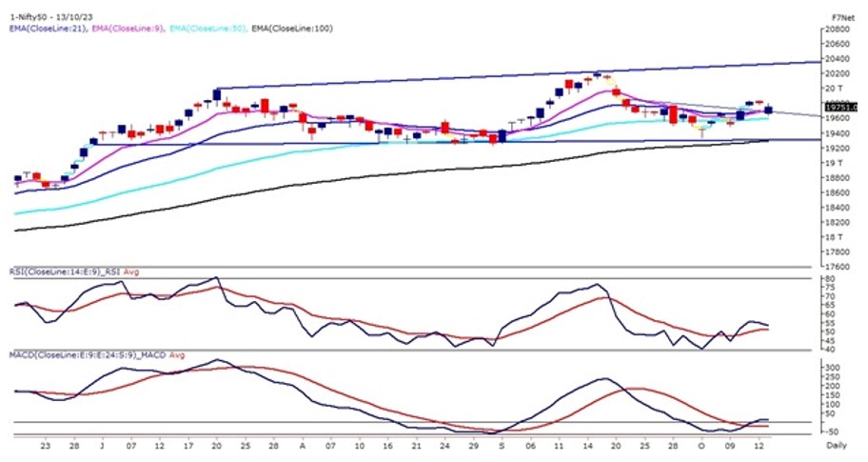Click the 18200 price axis value
868x462 pixels.
tap(838, 223)
